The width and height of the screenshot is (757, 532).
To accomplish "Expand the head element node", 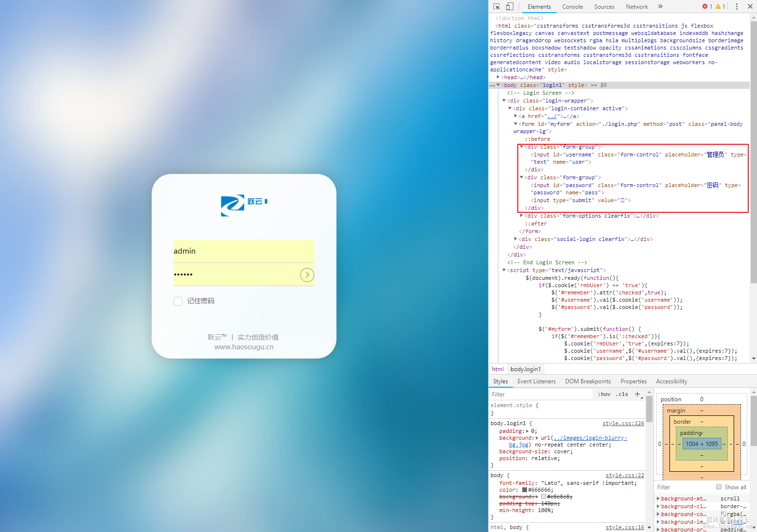I will pos(498,77).
